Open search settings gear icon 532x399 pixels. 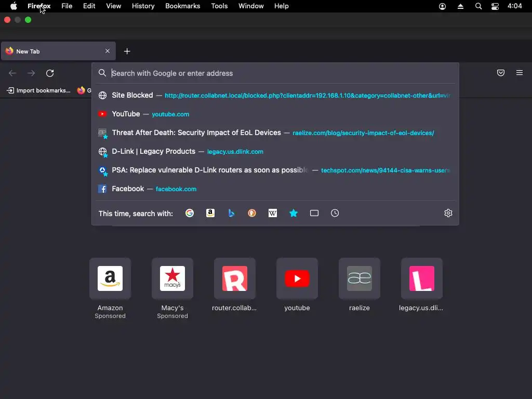pyautogui.click(x=448, y=213)
